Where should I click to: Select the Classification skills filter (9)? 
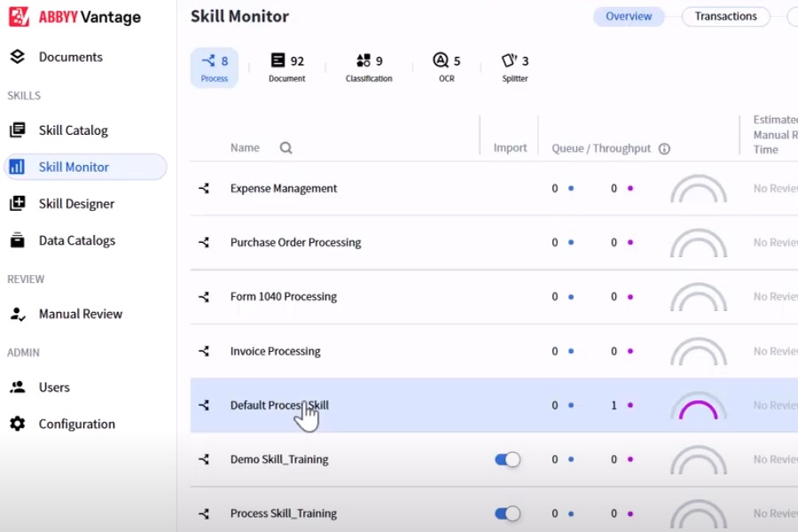tap(369, 67)
